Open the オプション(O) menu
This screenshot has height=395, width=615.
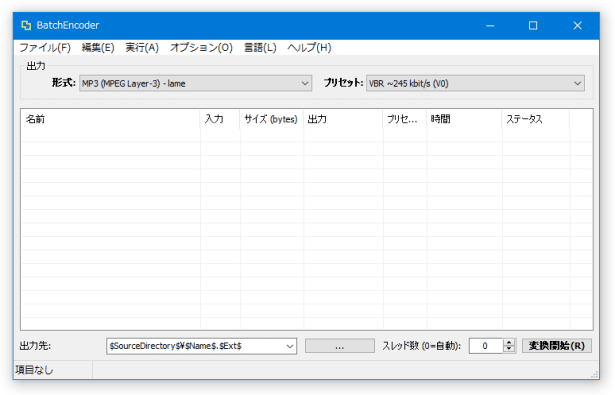coord(201,48)
